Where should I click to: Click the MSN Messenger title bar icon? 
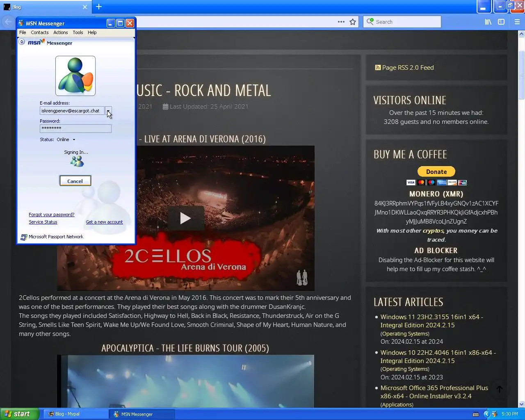coord(21,23)
